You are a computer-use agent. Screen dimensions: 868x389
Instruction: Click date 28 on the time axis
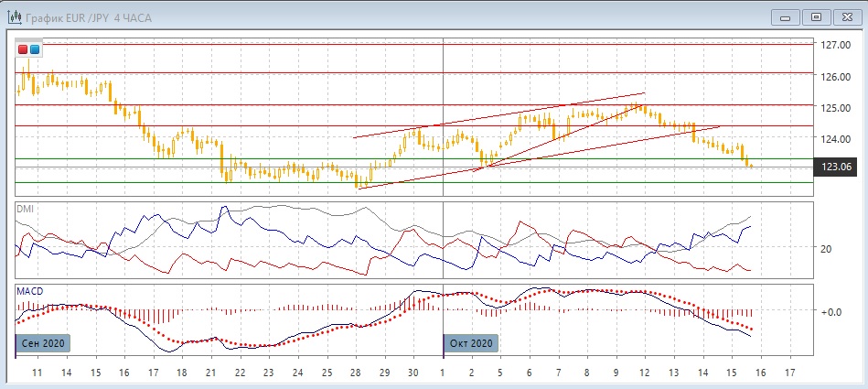[355, 373]
